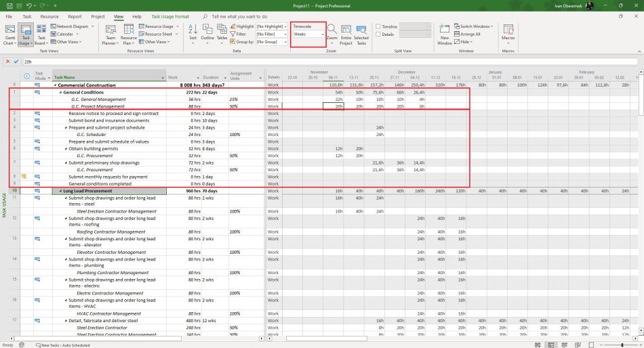
Task: Click the Duration column header
Action: pyautogui.click(x=214, y=77)
